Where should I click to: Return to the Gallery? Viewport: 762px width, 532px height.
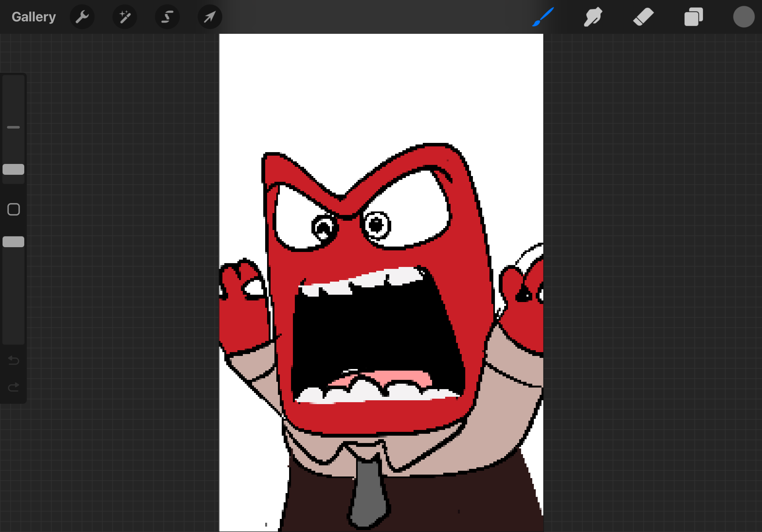tap(34, 16)
